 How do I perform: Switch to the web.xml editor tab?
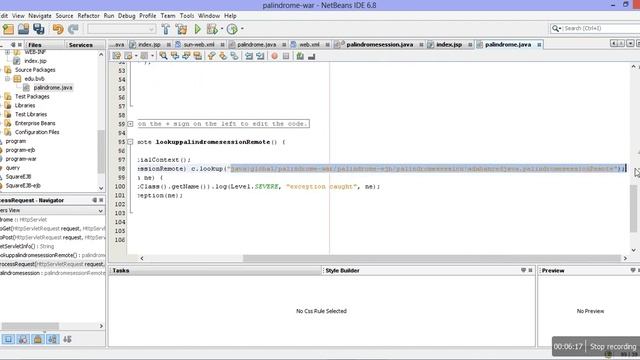309,44
